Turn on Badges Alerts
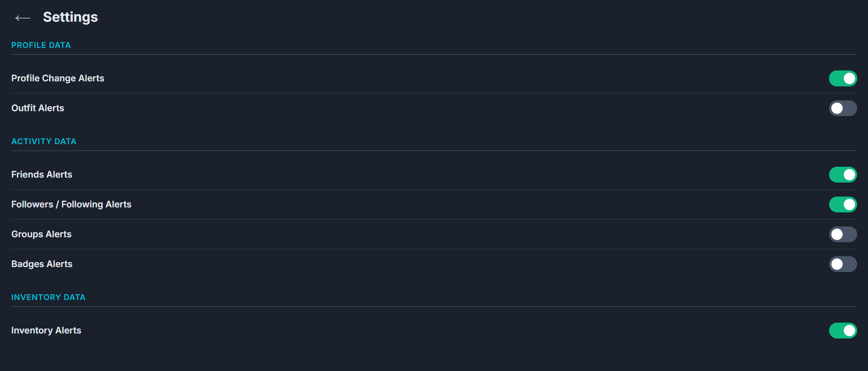 [x=843, y=264]
